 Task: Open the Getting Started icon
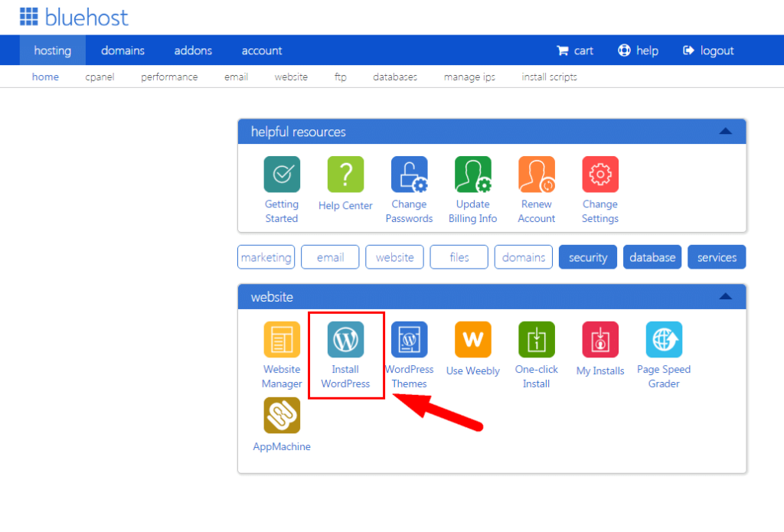(x=282, y=175)
